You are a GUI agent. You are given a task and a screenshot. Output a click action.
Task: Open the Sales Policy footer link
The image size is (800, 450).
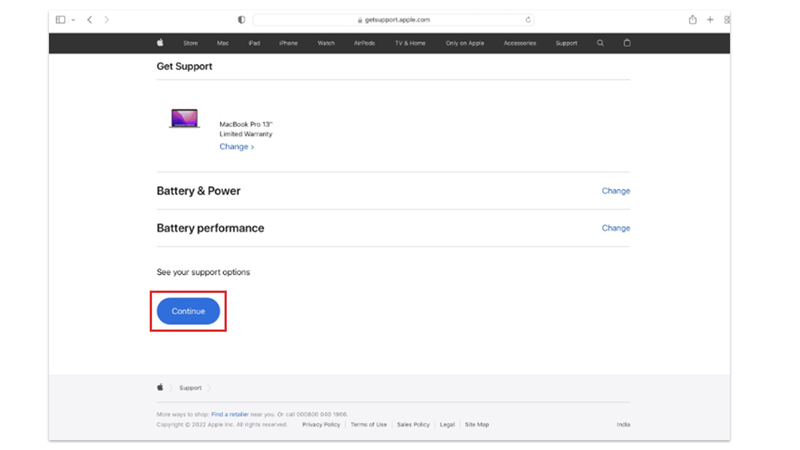pyautogui.click(x=413, y=424)
